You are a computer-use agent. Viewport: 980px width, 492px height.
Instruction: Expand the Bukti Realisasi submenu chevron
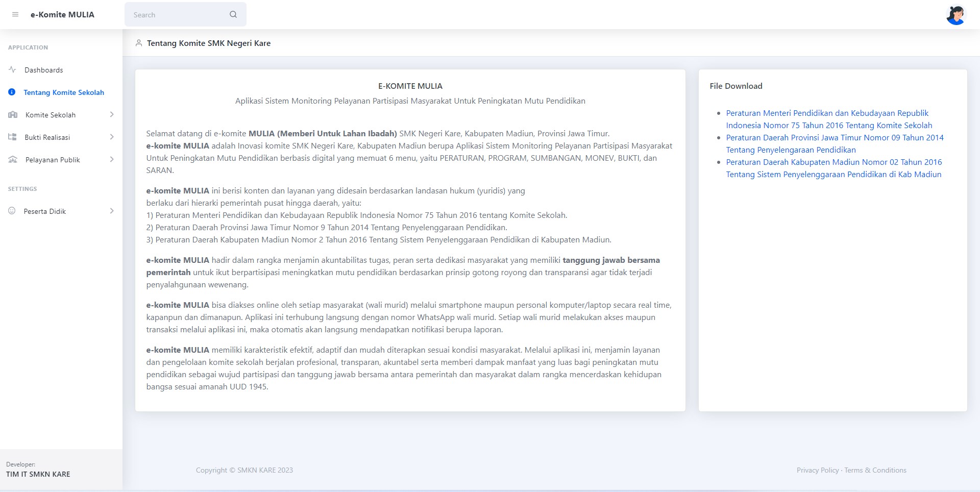(x=112, y=137)
